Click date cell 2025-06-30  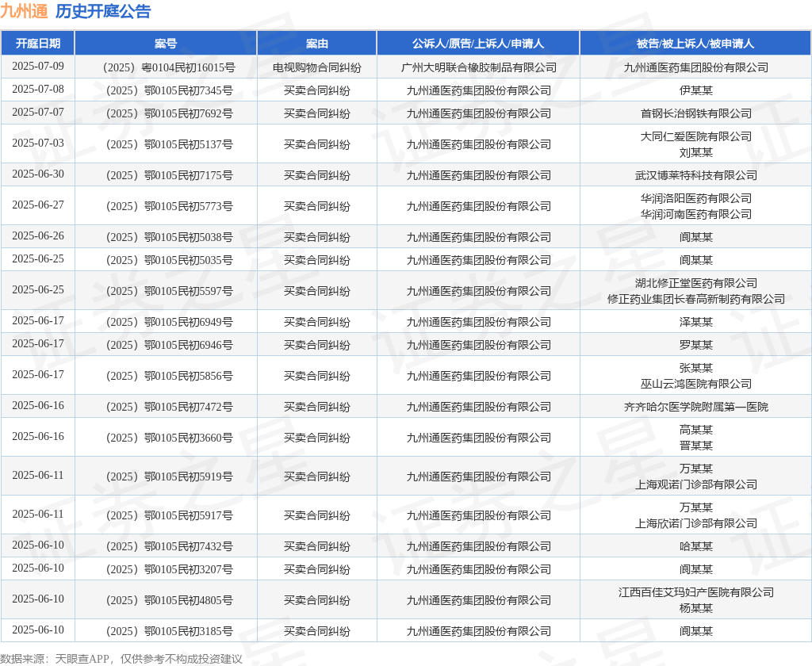point(38,174)
